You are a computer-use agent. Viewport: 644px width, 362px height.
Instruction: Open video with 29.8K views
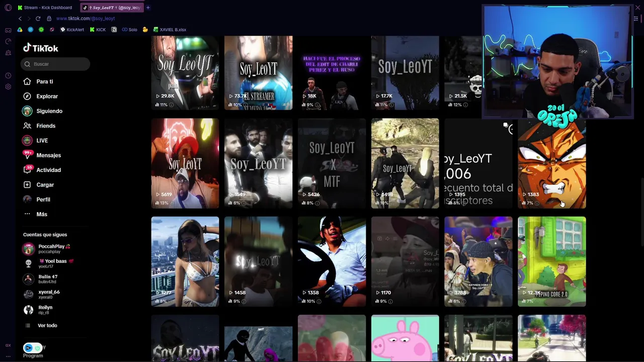(185, 72)
